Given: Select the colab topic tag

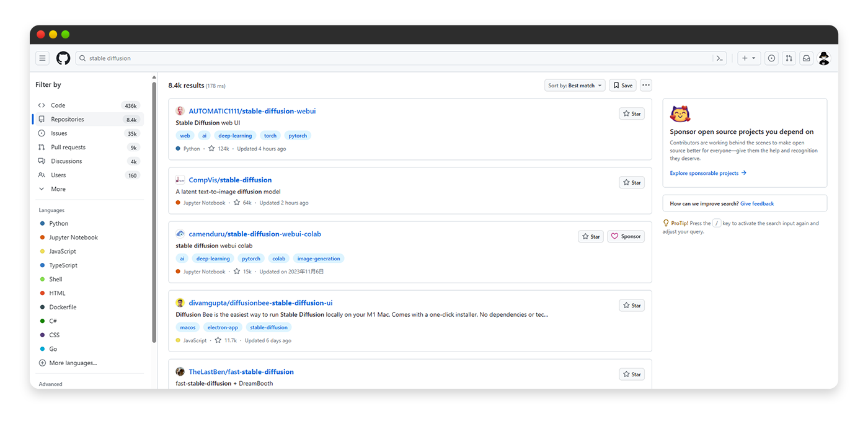Looking at the screenshot, I should [x=279, y=258].
